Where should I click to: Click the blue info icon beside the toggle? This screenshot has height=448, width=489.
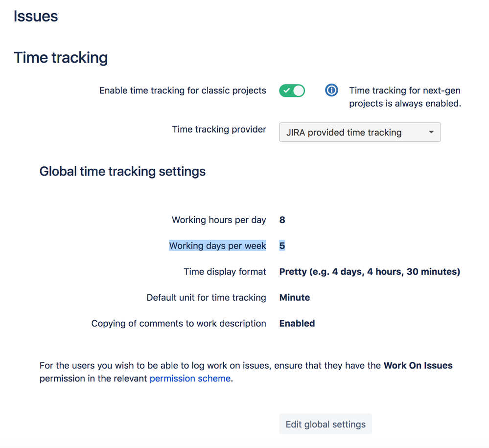[x=331, y=90]
